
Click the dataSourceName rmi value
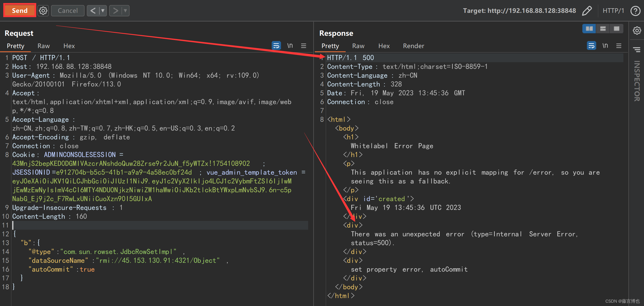[x=158, y=260]
